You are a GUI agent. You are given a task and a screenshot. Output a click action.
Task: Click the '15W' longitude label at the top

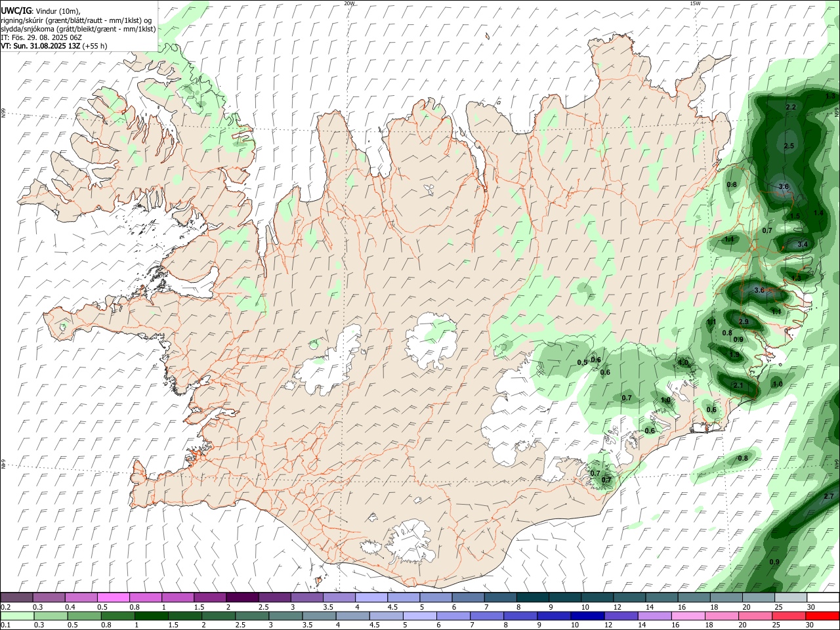click(x=696, y=3)
